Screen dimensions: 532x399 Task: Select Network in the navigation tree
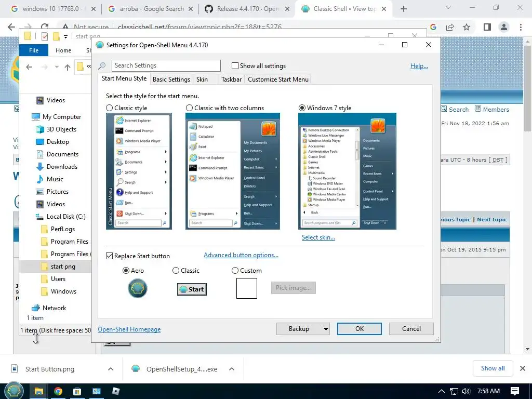coord(54,308)
